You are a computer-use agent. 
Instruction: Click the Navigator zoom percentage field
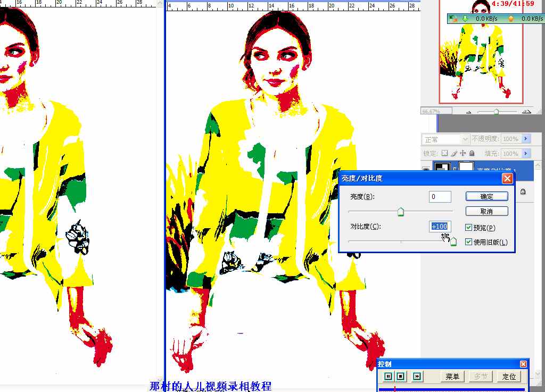(436, 112)
